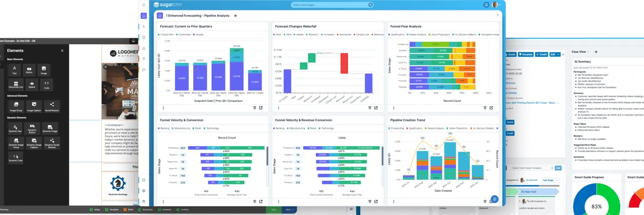Open the hamburger menu in SugarCRM sidebar

143,5
